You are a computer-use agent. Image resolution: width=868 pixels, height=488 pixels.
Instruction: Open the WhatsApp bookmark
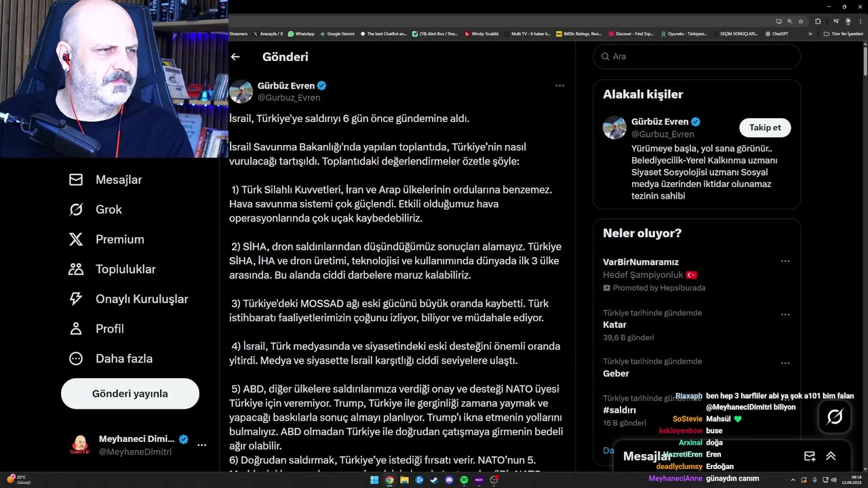(x=301, y=33)
